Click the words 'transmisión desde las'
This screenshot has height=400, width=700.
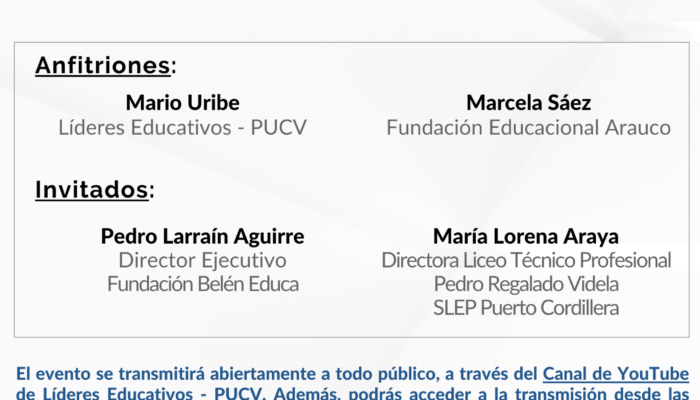point(602,394)
